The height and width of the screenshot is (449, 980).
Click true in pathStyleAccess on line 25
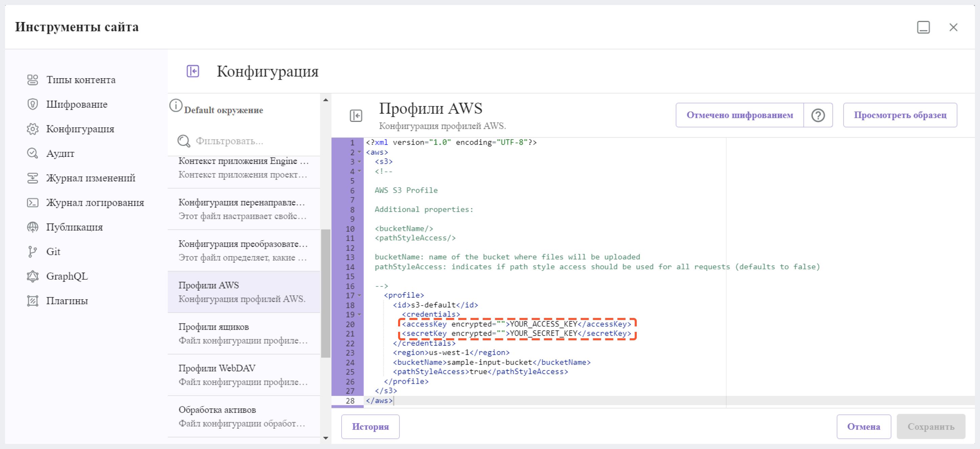tap(478, 372)
